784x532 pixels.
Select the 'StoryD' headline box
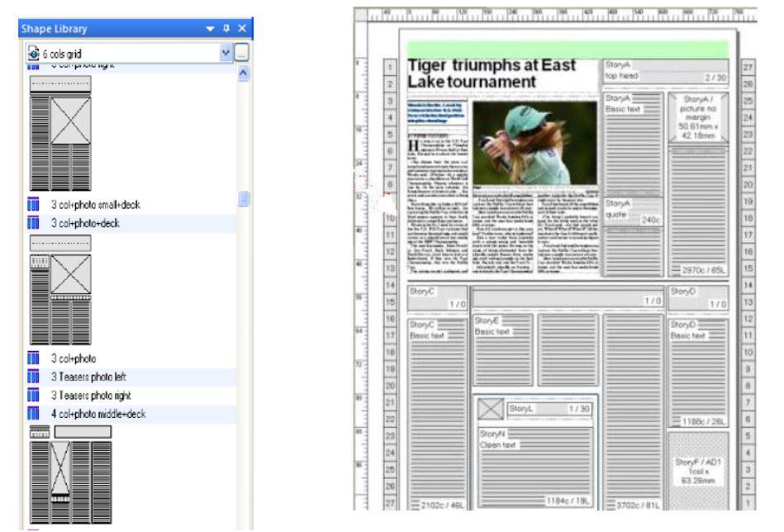tap(699, 297)
